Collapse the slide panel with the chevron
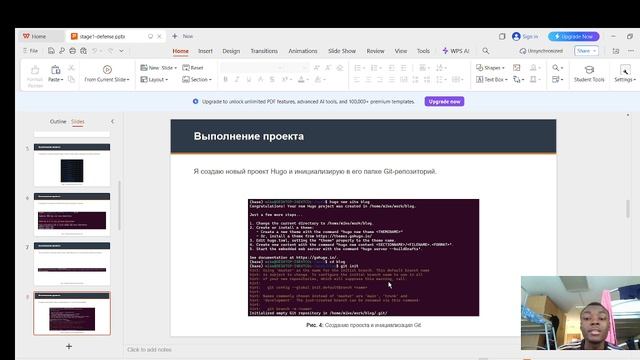This screenshot has width=640, height=360. point(113,121)
